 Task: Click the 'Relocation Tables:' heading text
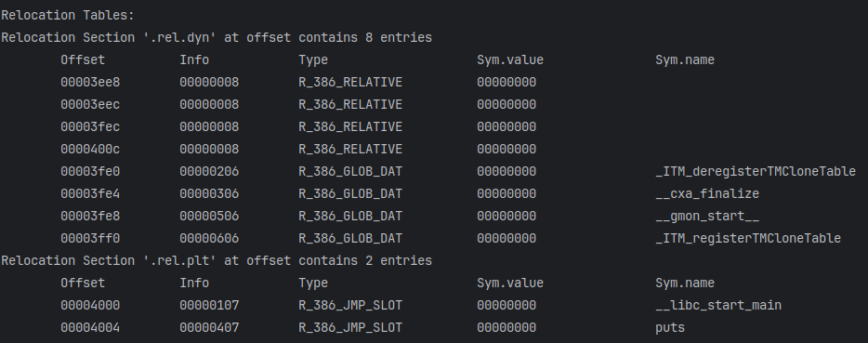coord(68,16)
